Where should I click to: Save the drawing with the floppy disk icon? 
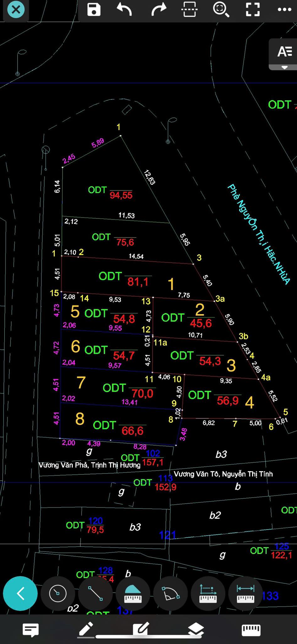(94, 9)
